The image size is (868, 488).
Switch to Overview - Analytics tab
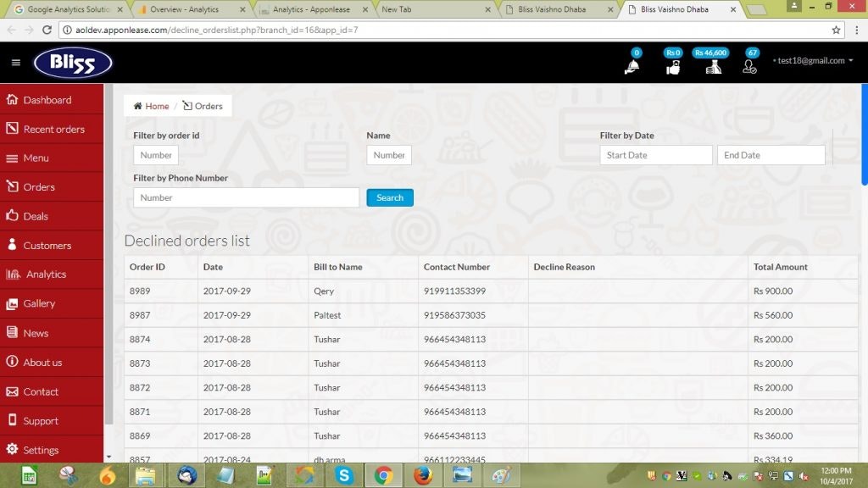pyautogui.click(x=190, y=9)
